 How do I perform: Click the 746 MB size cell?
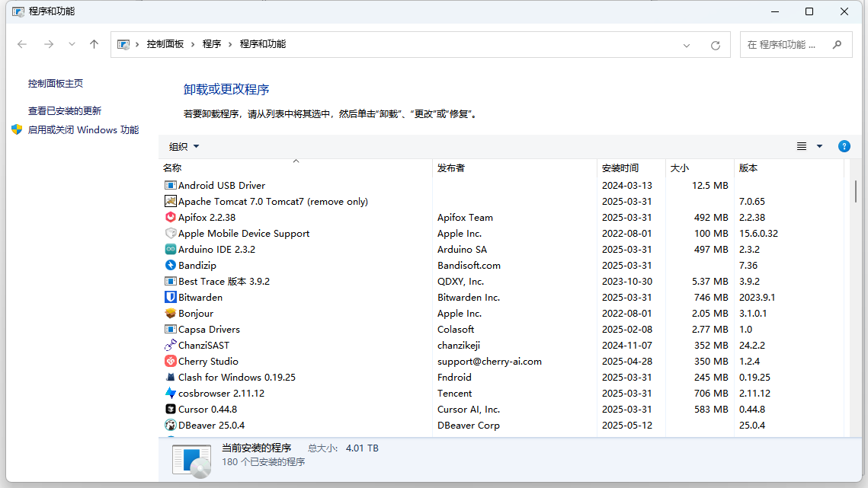[711, 297]
